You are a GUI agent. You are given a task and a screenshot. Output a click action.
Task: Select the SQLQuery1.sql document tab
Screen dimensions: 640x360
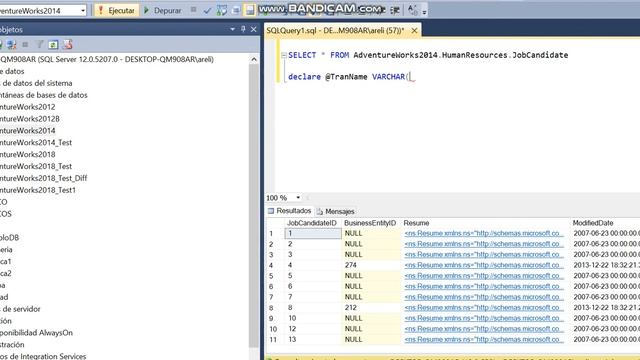335,30
